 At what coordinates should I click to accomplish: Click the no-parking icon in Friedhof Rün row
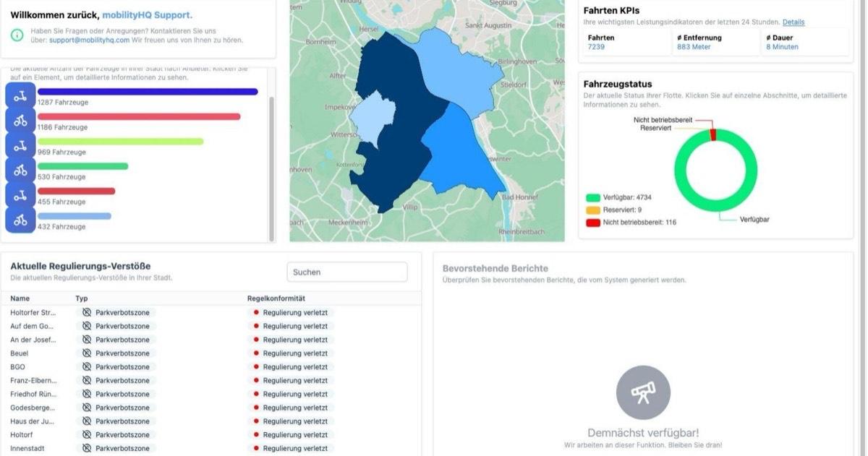(x=87, y=394)
